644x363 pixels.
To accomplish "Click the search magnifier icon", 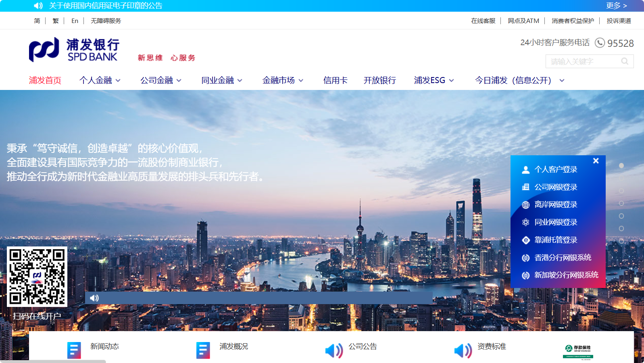I will tap(625, 61).
